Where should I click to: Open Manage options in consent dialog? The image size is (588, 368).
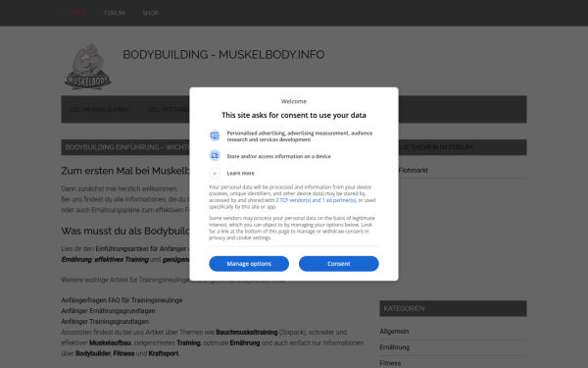coord(249,264)
